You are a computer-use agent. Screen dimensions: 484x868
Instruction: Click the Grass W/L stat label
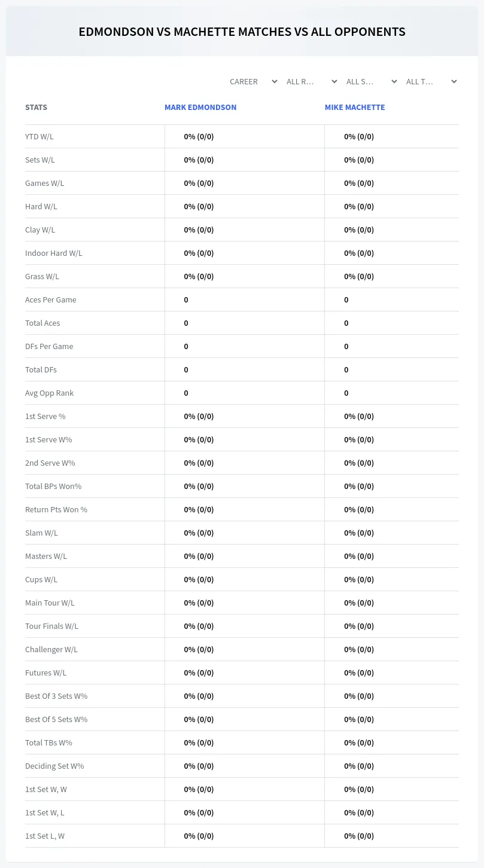point(42,276)
